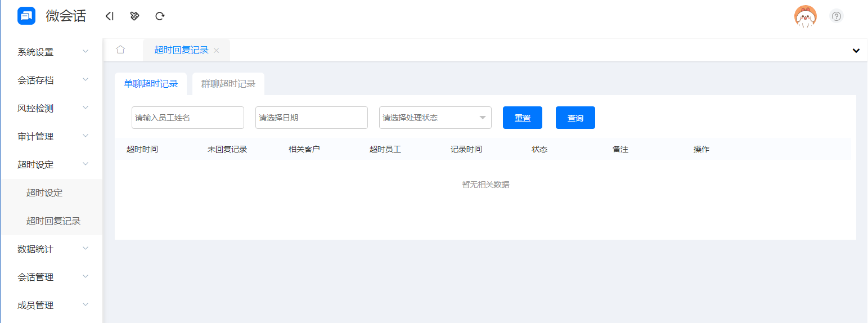This screenshot has width=868, height=323.
Task: Open the user avatar menu
Action: 805,16
